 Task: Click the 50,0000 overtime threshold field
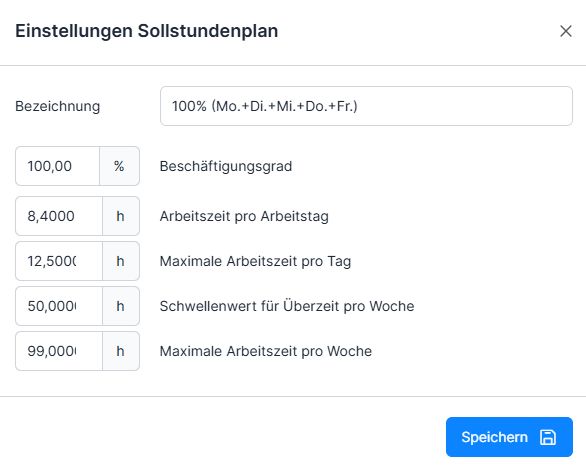[x=59, y=306]
